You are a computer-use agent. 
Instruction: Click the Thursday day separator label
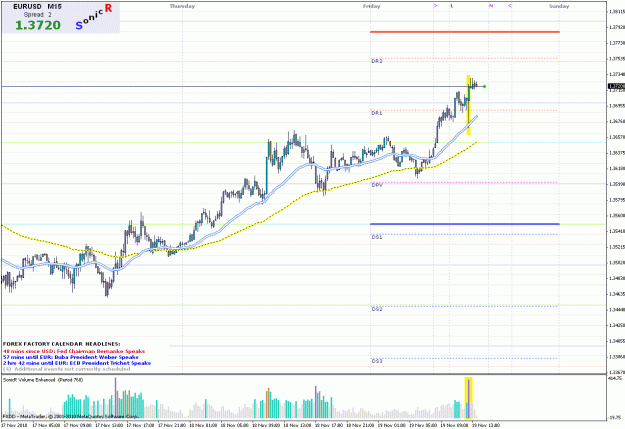tap(182, 6)
